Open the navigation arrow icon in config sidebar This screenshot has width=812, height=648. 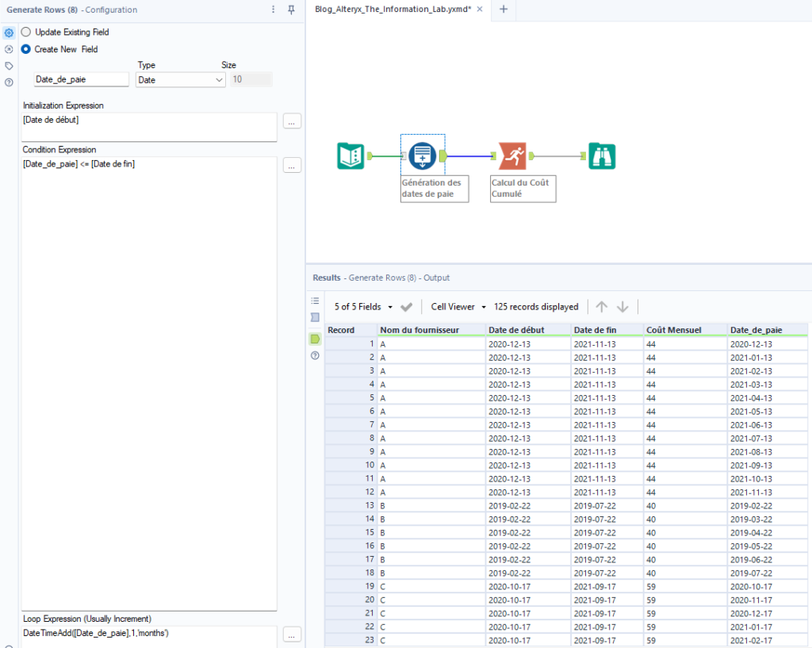pyautogui.click(x=9, y=49)
